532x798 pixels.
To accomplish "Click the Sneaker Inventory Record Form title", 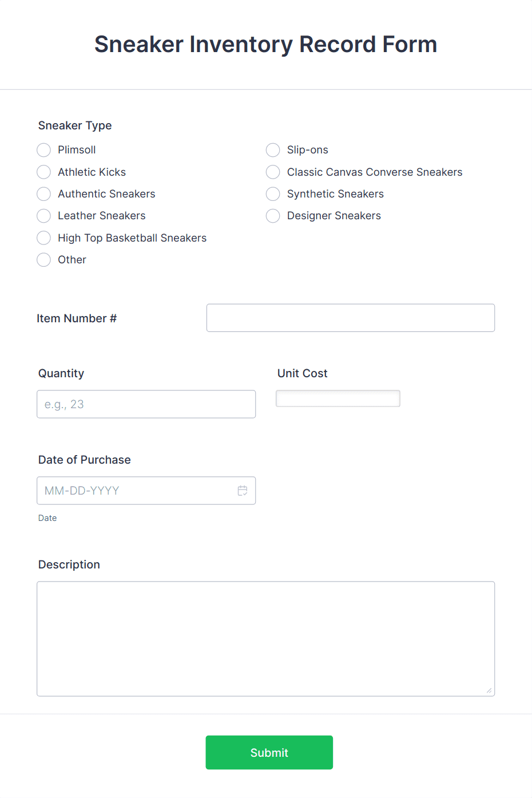I will pyautogui.click(x=265, y=44).
